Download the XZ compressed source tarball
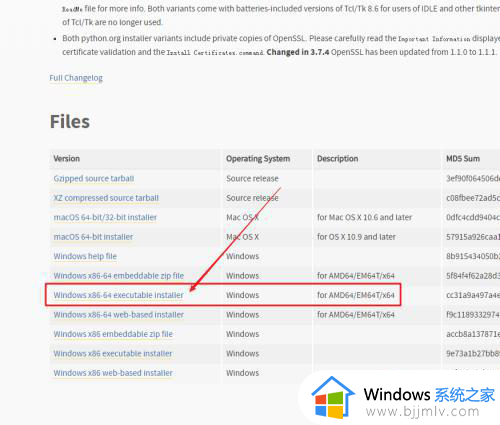This screenshot has width=500, height=425. point(106,198)
